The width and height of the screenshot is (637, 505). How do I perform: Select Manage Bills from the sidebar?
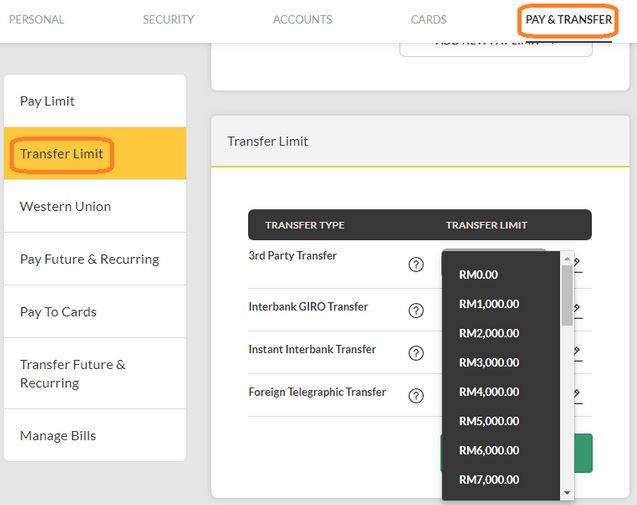(x=58, y=436)
